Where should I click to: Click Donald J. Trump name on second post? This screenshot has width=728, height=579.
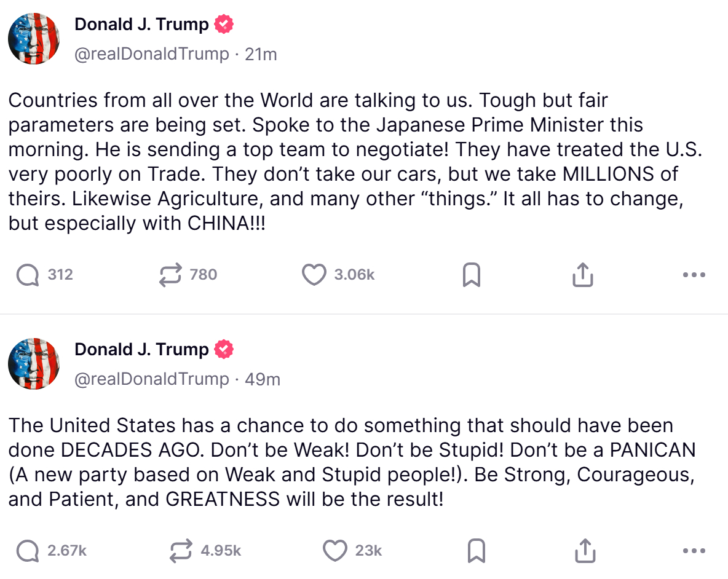pyautogui.click(x=141, y=349)
